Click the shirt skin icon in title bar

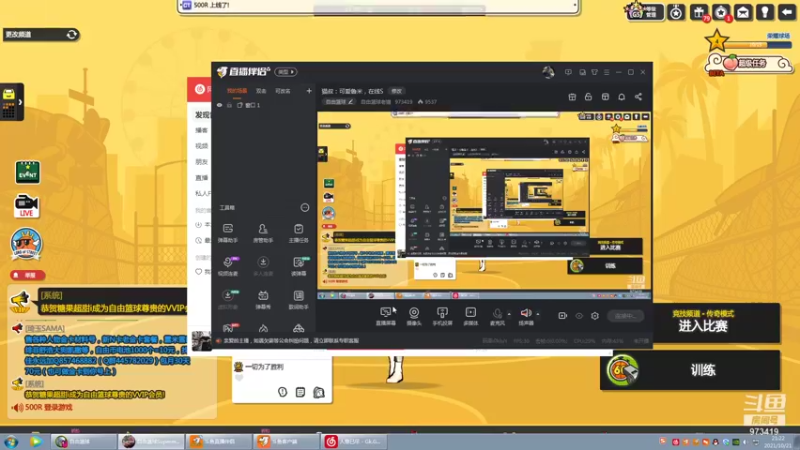(594, 72)
